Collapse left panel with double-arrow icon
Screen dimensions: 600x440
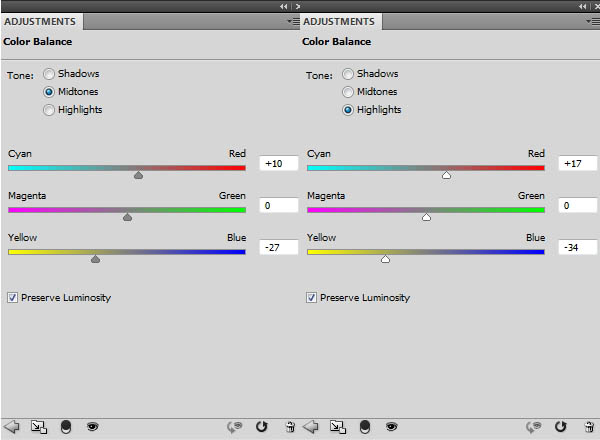(283, 6)
